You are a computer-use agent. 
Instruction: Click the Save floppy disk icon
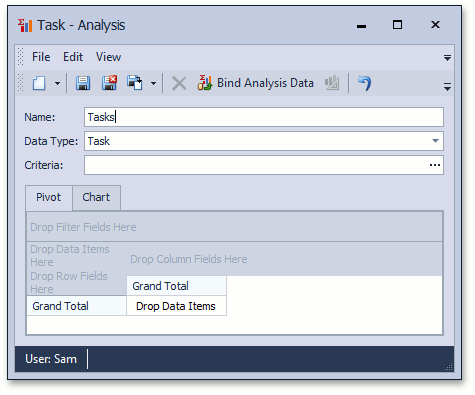click(83, 83)
